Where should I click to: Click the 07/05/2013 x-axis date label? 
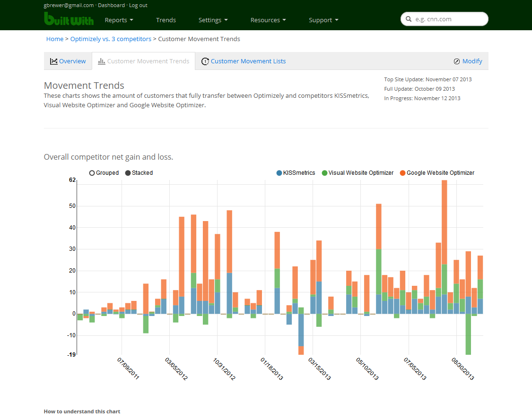(415, 368)
